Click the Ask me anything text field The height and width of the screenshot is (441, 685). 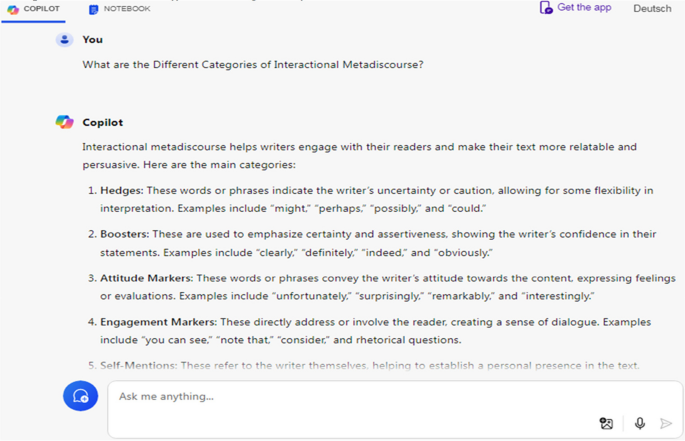395,409
